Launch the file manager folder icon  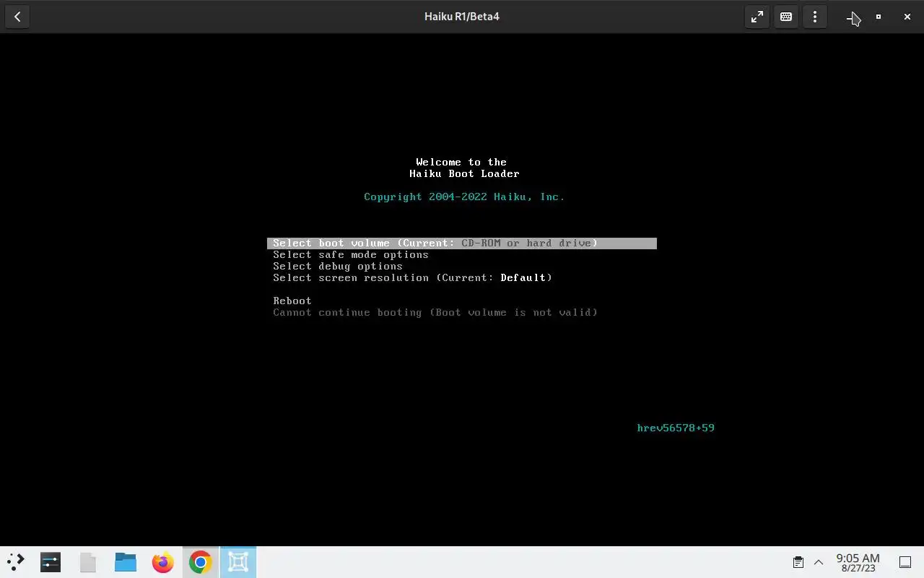click(126, 562)
